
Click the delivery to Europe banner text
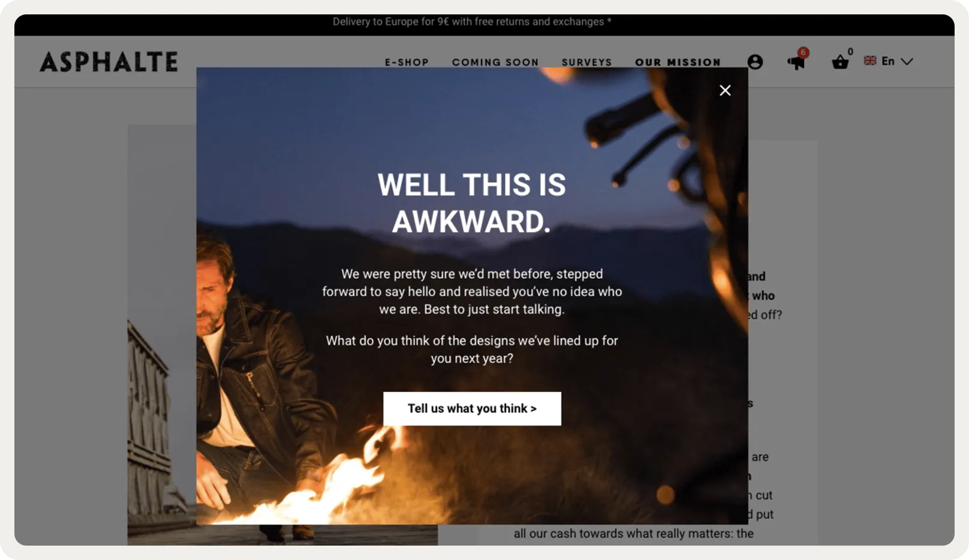coord(472,22)
